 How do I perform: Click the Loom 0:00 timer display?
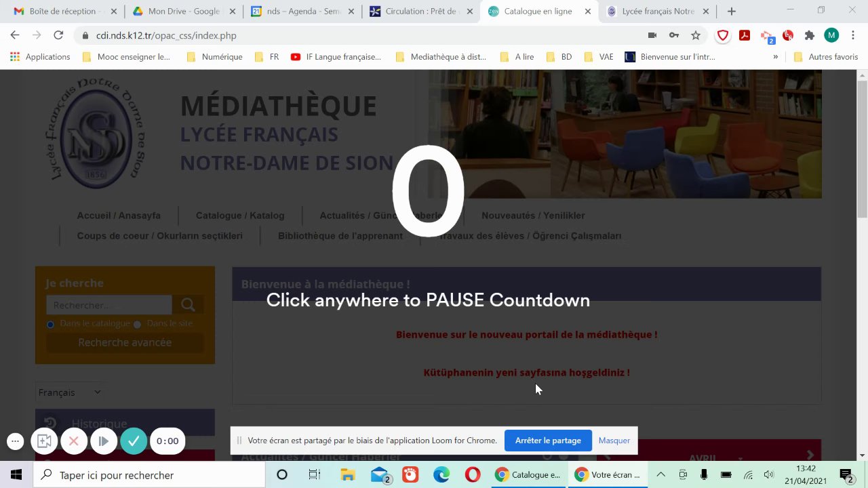(167, 441)
